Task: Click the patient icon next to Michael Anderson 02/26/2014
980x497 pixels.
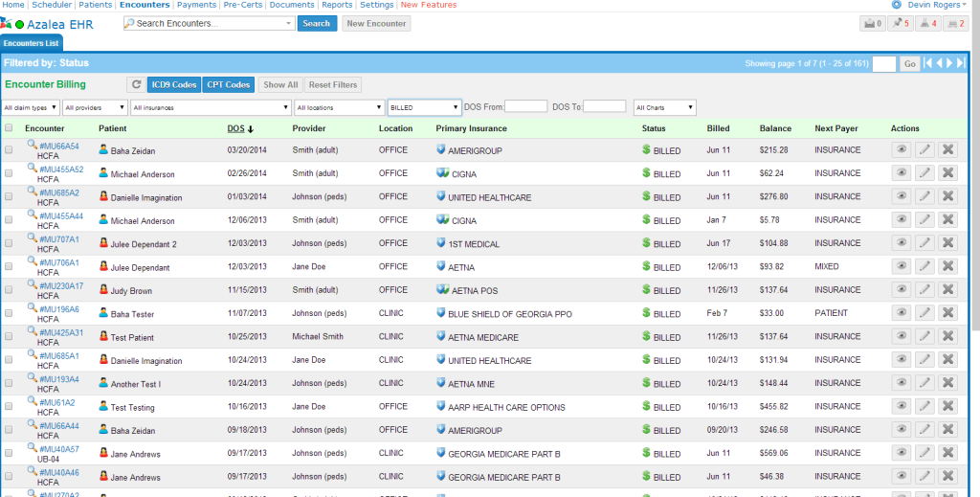Action: 103,173
